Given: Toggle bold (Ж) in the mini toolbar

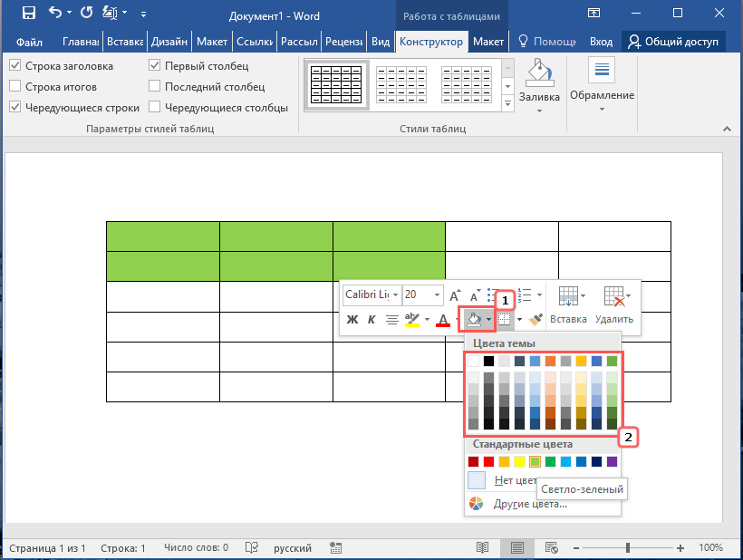Looking at the screenshot, I should [x=352, y=319].
